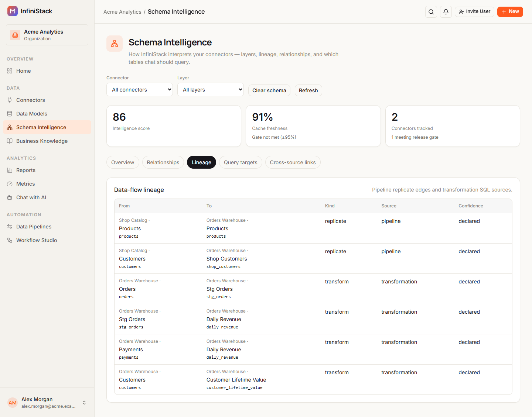The height and width of the screenshot is (417, 532).
Task: Click the orange New button
Action: pos(510,12)
